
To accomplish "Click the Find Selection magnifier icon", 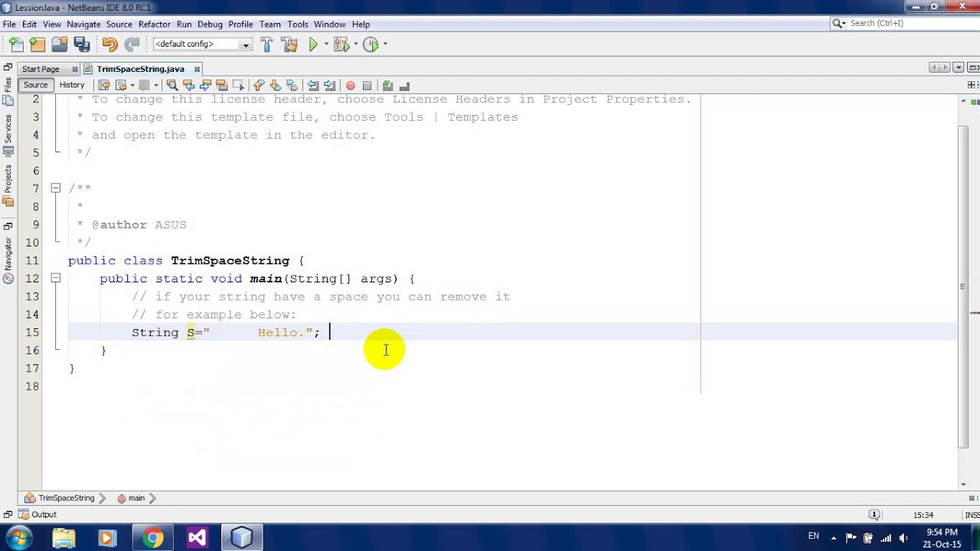I will (172, 85).
